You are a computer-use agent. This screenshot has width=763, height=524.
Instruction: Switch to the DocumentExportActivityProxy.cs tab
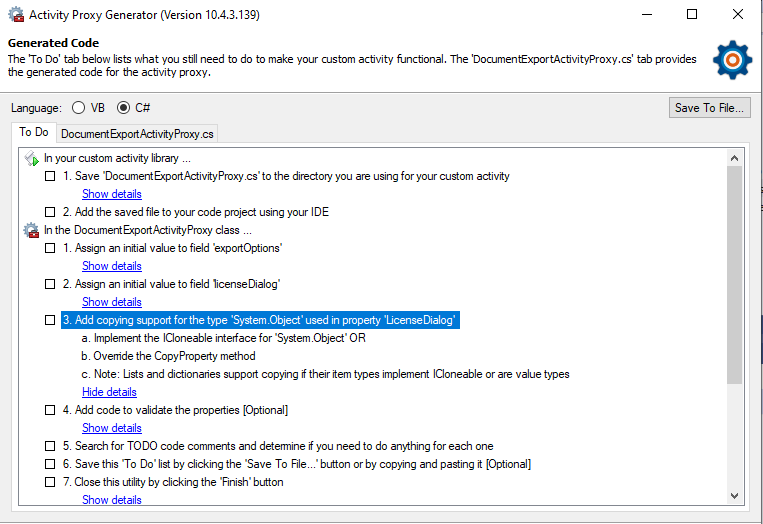click(x=137, y=134)
